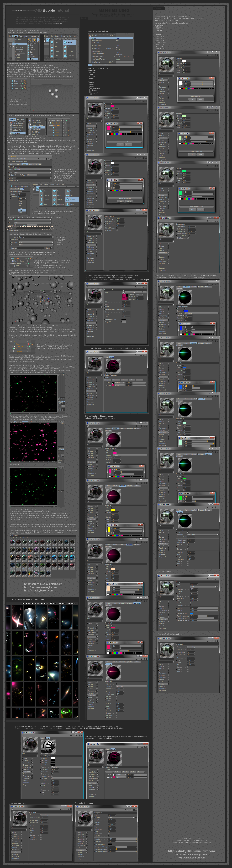Select the Radial Clone Tool
Screen dimensions: 232x868
(17, 128)
